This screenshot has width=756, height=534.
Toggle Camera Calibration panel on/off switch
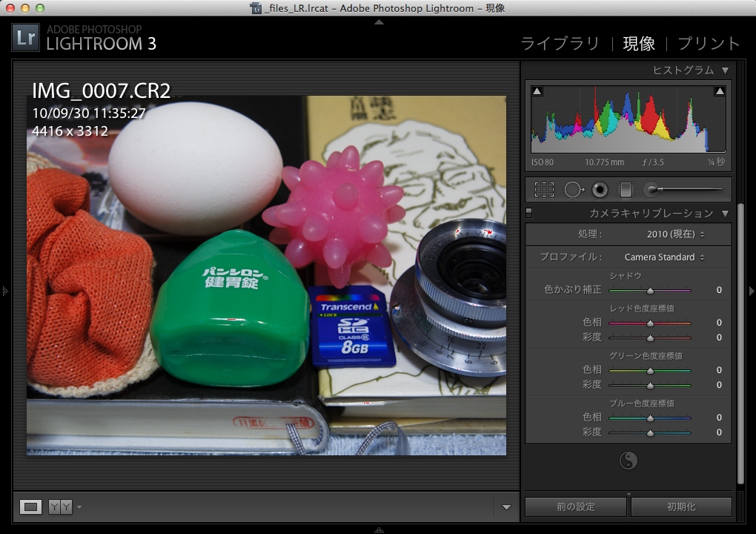click(528, 214)
